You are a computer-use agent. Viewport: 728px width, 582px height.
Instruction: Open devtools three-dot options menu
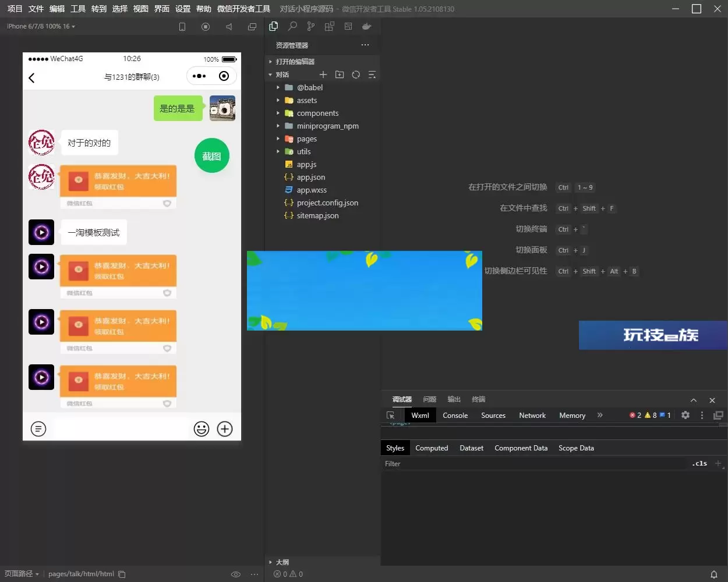click(702, 415)
